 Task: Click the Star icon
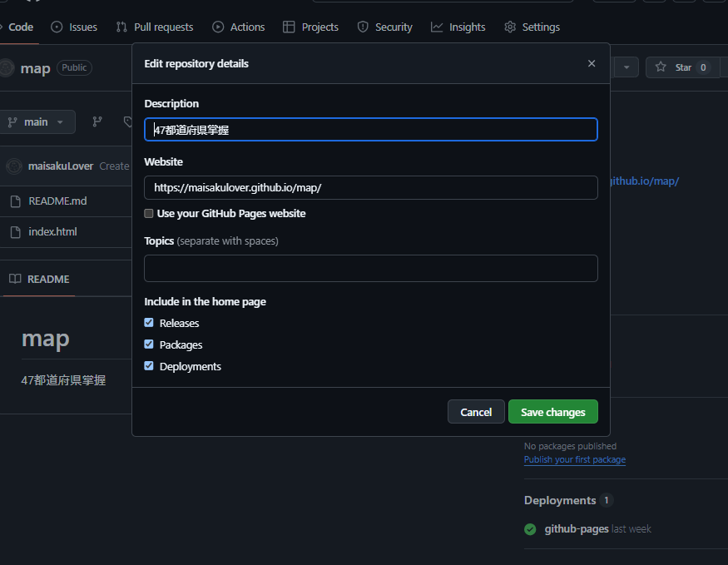click(661, 67)
